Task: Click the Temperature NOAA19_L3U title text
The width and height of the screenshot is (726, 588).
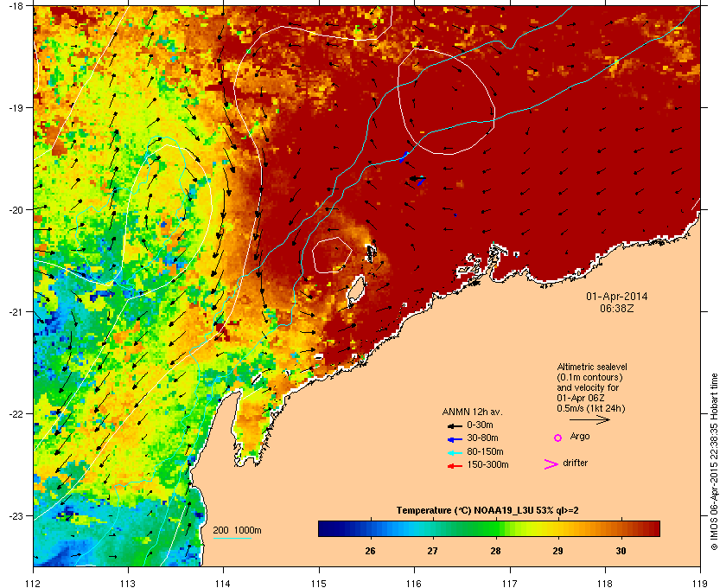Action: (487, 511)
